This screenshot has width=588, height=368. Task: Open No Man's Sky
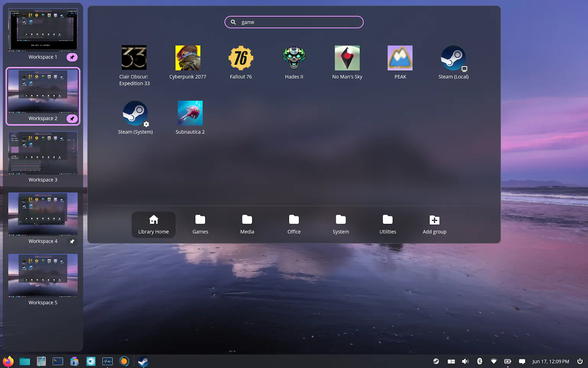click(x=347, y=62)
